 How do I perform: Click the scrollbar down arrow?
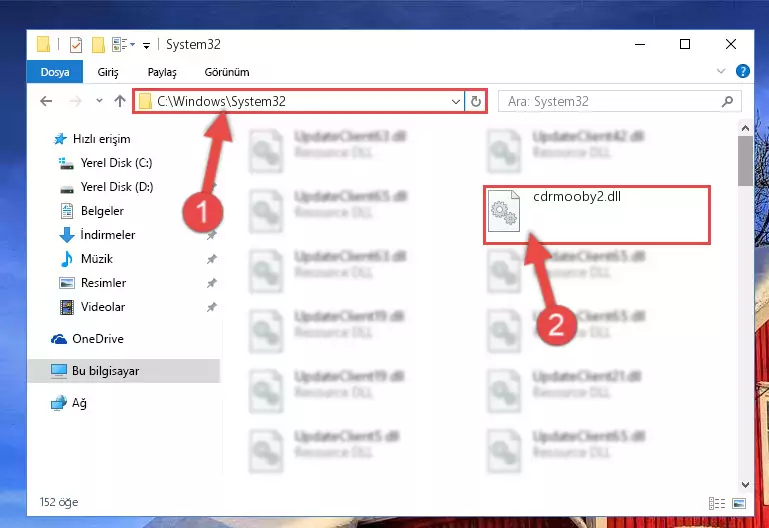[x=745, y=484]
